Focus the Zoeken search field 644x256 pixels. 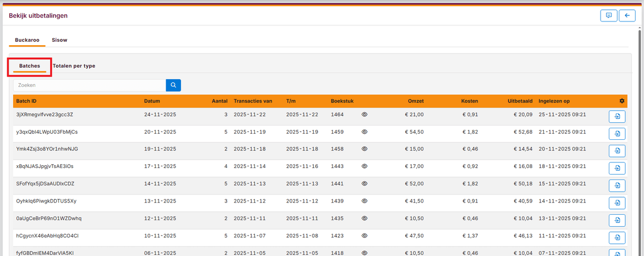point(90,85)
